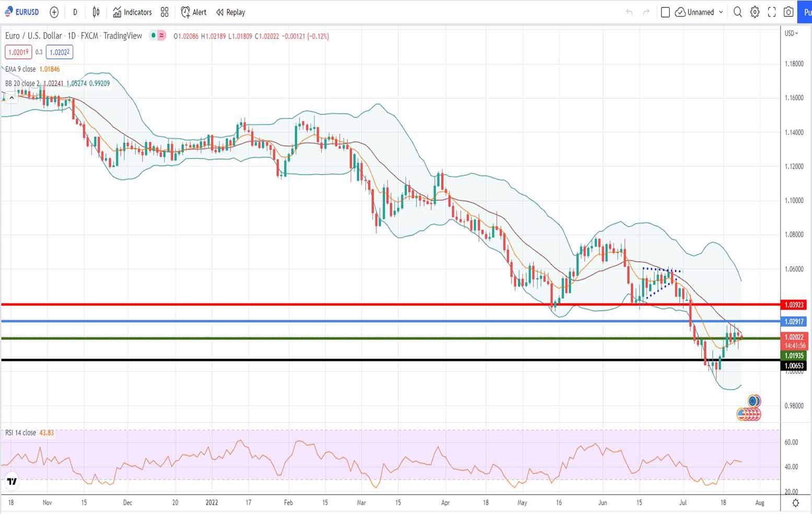Screen dimensions: 812x514
Task: Create an Alert
Action: [x=194, y=12]
